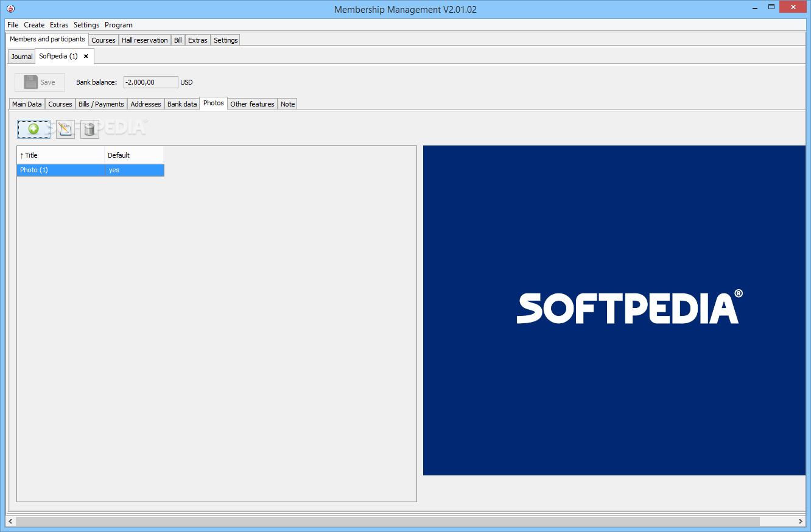Click the Softpedia photo preview image
The width and height of the screenshot is (811, 532).
(x=614, y=310)
